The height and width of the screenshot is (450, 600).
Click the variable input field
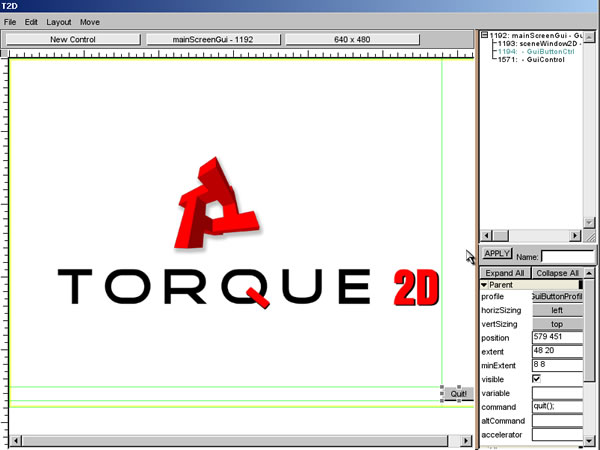[x=558, y=393]
